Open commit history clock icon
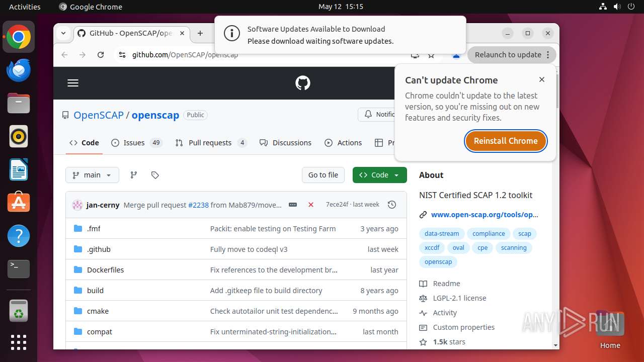 (x=392, y=205)
